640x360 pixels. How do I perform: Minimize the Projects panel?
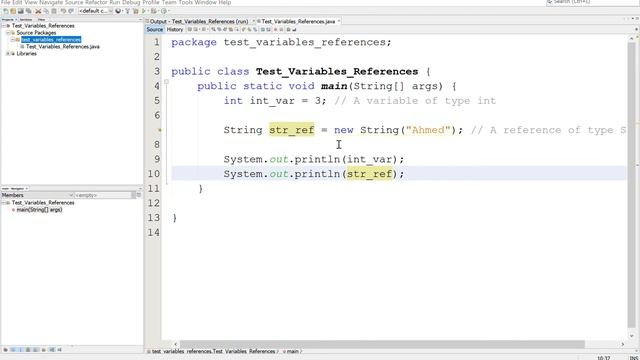(140, 19)
